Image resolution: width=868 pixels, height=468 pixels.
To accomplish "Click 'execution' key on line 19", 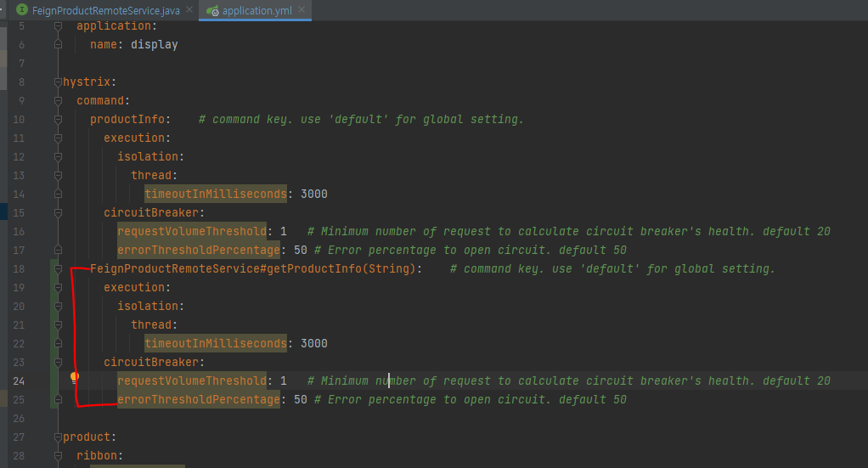I will click(134, 287).
